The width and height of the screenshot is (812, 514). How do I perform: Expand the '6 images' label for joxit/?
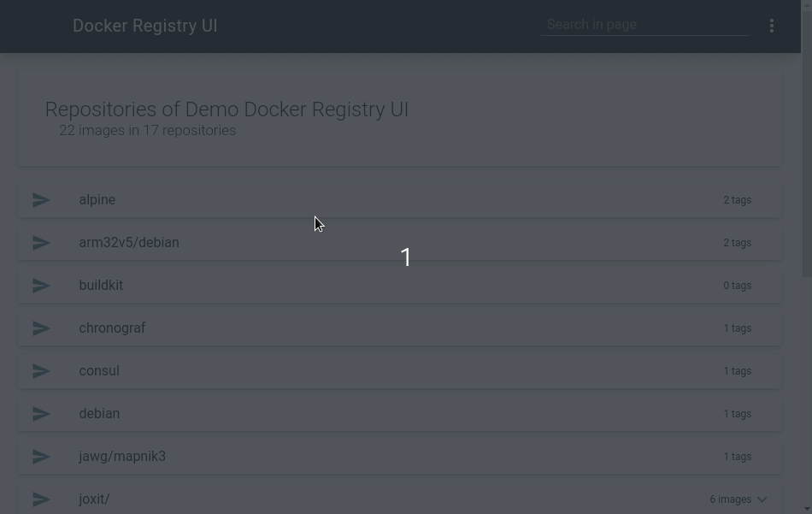click(x=730, y=499)
